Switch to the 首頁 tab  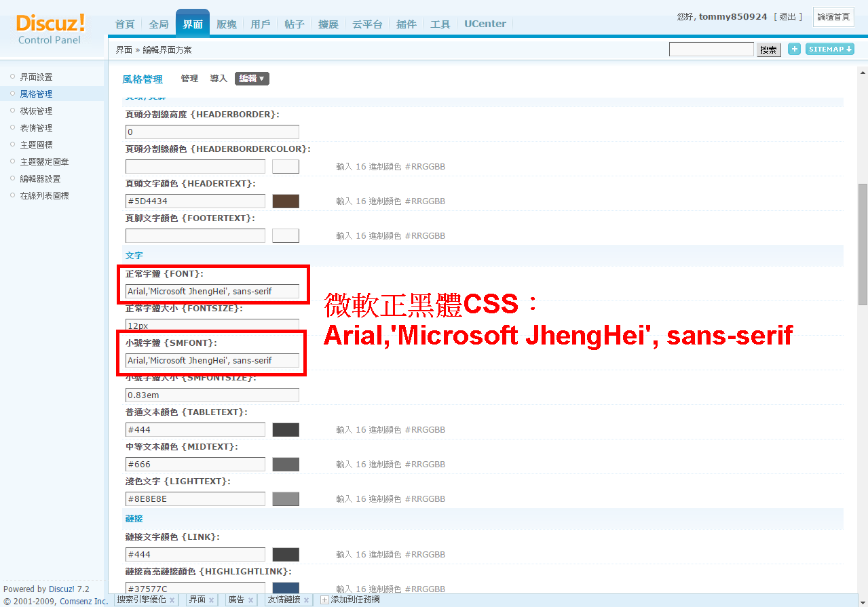coord(125,24)
